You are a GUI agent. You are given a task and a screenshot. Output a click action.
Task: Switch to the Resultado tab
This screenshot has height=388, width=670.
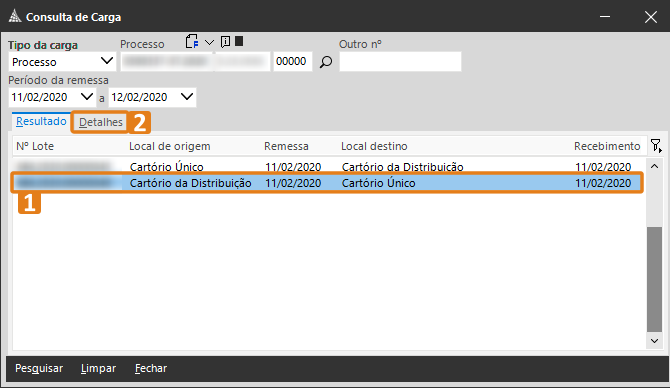41,121
